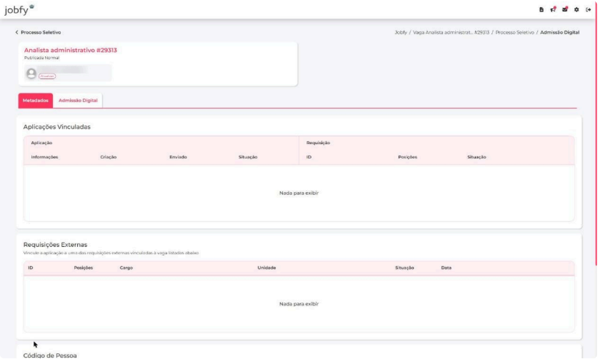Click the Posições header under Requisição
The width and height of the screenshot is (598, 364).
(408, 157)
